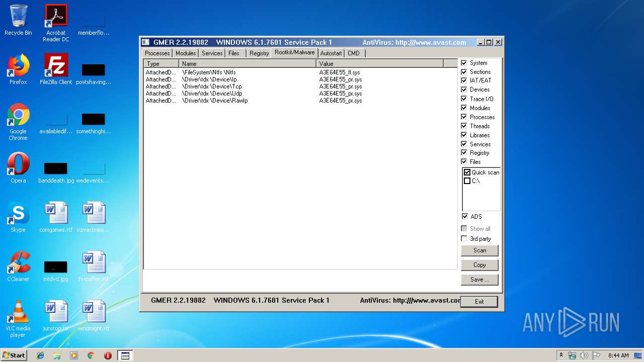Open FileZilla Client desktop shortcut

pos(56,69)
